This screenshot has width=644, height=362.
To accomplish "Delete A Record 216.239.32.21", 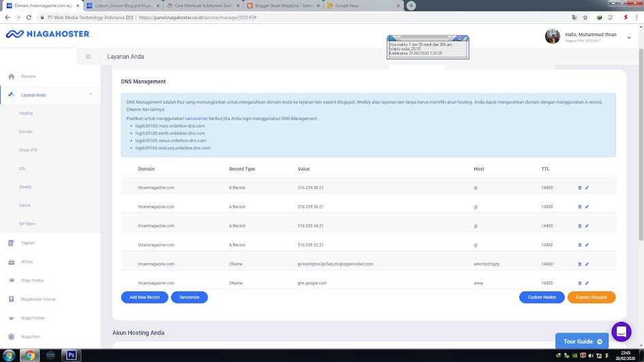I will point(579,245).
